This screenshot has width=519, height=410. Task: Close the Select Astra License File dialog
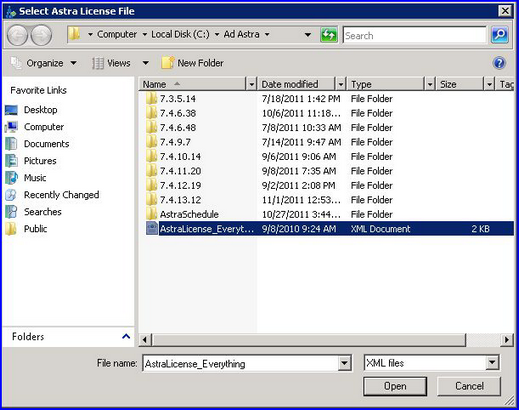point(505,11)
